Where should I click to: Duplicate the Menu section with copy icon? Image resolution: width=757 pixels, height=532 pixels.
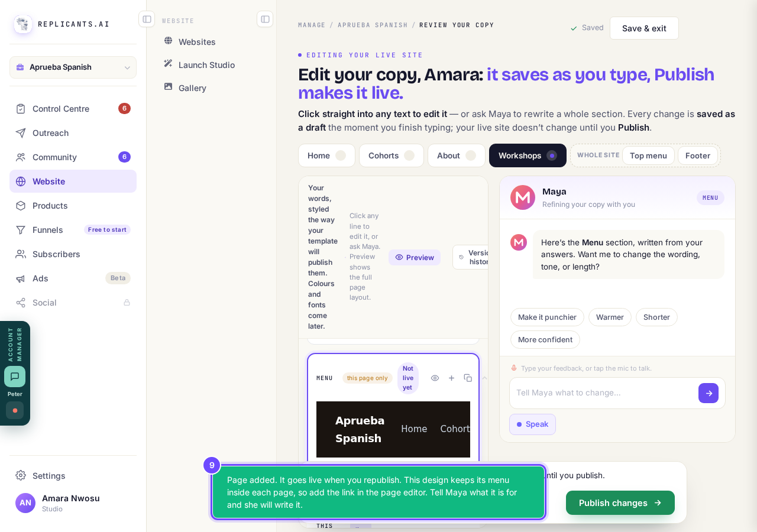click(x=468, y=378)
